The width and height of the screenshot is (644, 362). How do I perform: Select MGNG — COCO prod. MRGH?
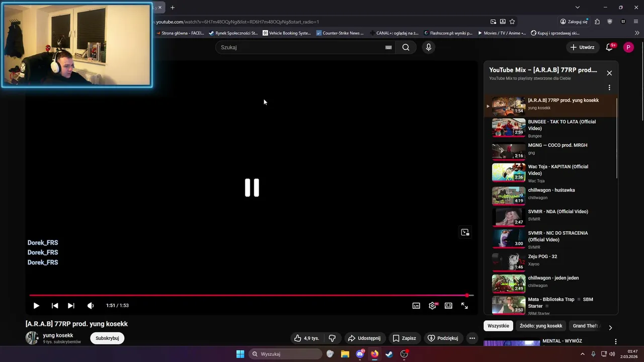click(551, 150)
